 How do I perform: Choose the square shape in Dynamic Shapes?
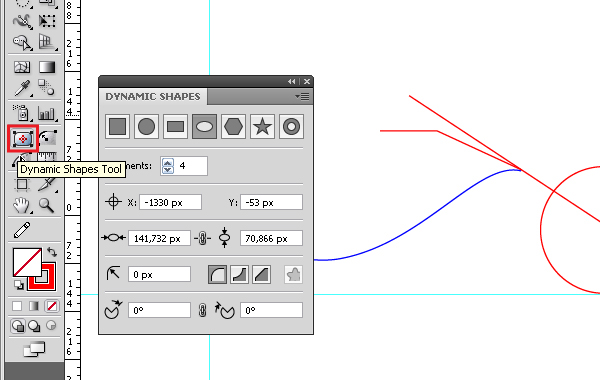click(117, 126)
